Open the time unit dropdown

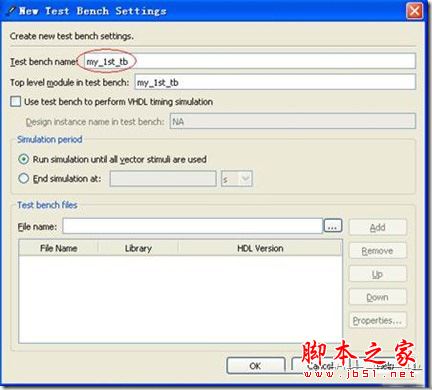[x=237, y=179]
